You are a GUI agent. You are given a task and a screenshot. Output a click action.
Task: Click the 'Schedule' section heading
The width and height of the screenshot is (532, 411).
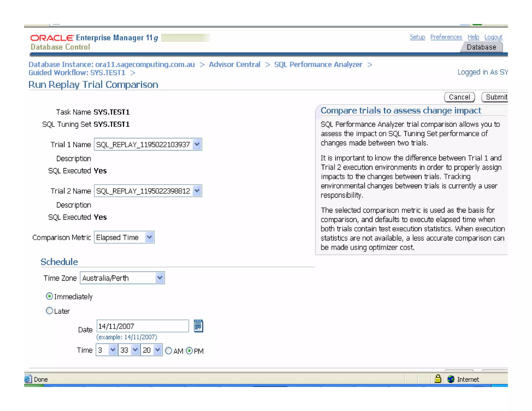tap(59, 262)
